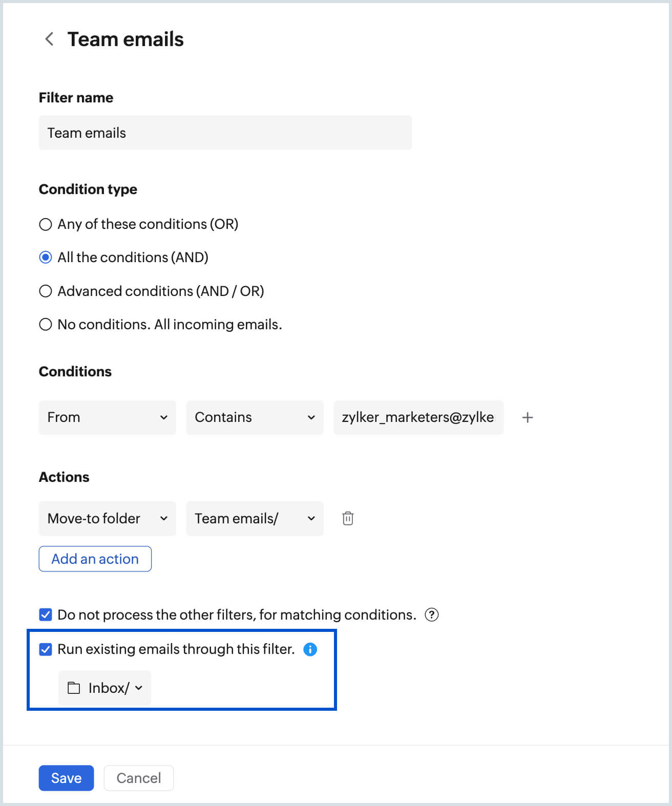
Task: Click the plus icon to add a condition
Action: pyautogui.click(x=528, y=417)
